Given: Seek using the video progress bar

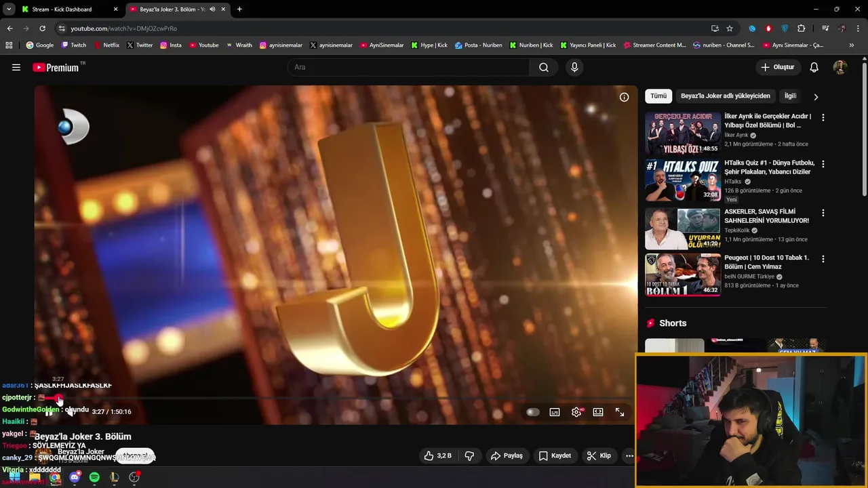Looking at the screenshot, I should pos(336,399).
